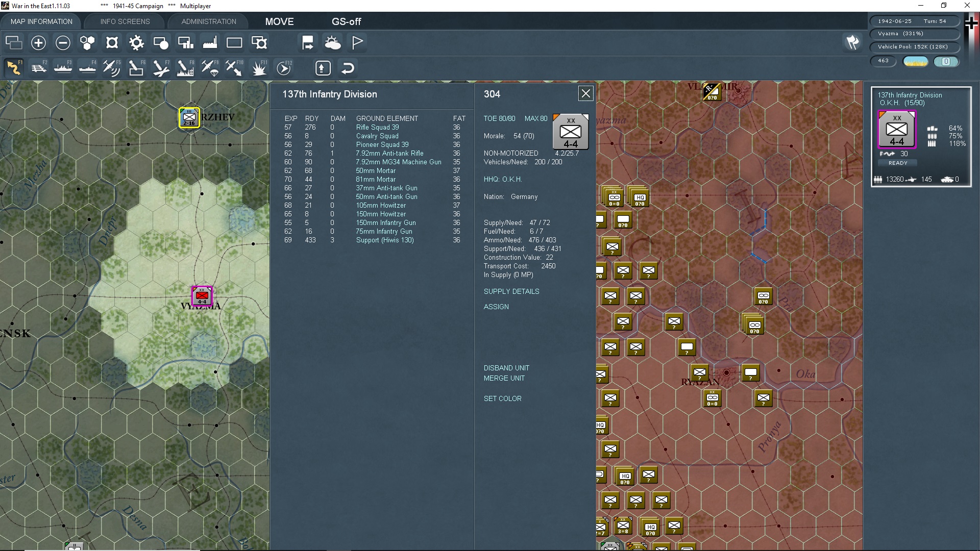This screenshot has width=980, height=551.
Task: Click Support (Hiwis 130) element
Action: pos(385,240)
